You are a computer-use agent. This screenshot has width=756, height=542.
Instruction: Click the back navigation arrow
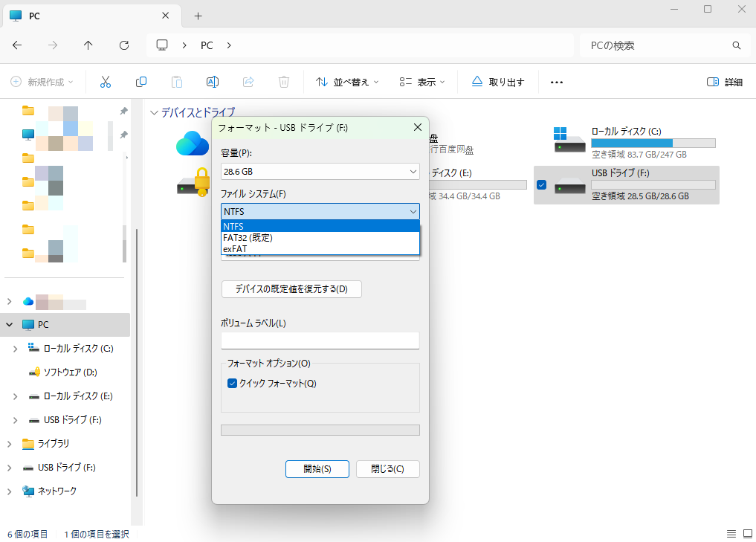(x=17, y=45)
